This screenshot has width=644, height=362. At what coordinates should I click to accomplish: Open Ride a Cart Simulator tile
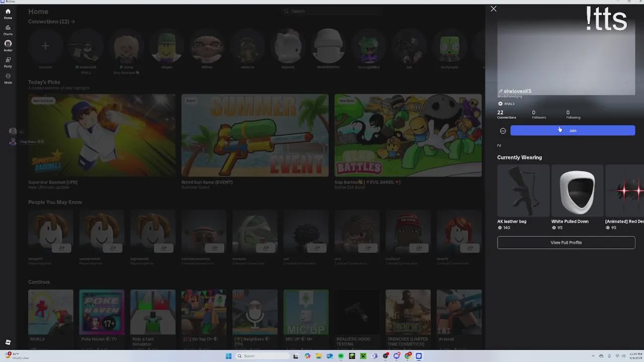pos(152,312)
